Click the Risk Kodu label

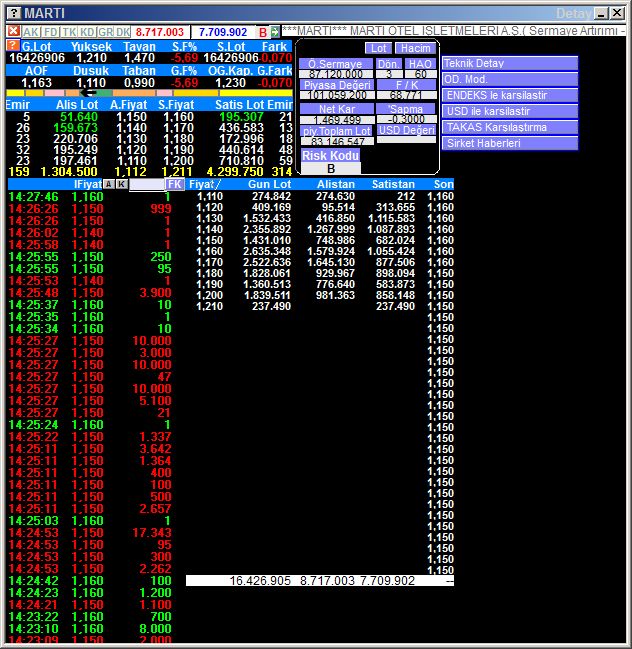(330, 156)
